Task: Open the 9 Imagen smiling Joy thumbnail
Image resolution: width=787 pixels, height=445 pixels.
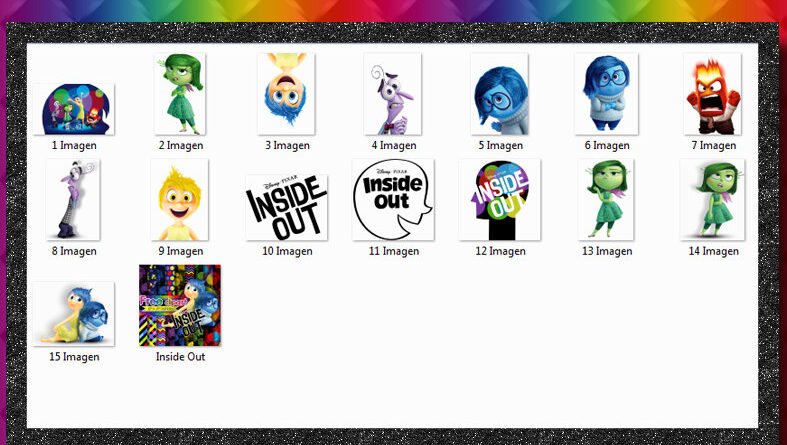Action: 180,199
